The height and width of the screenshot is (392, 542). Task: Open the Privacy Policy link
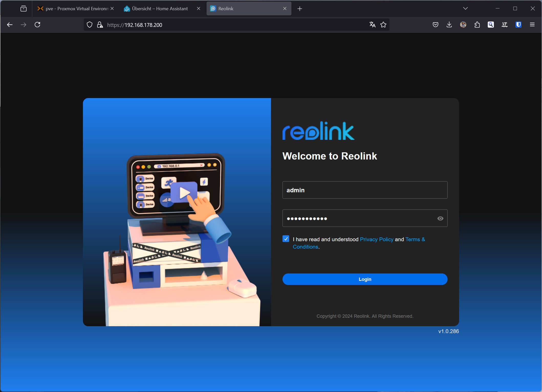[376, 239]
